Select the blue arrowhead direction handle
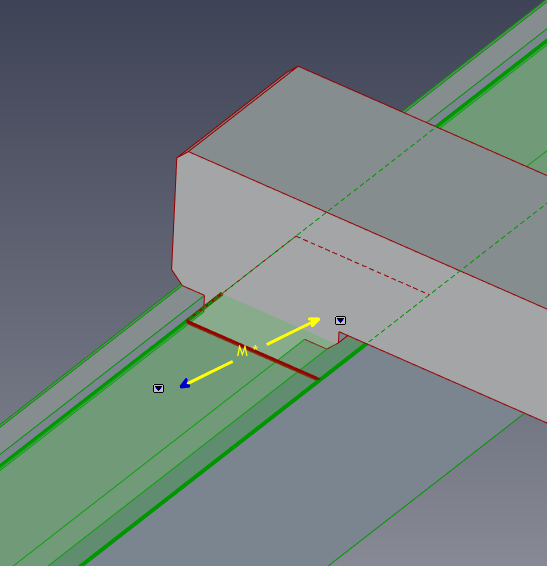Viewport: 547px width, 566px height. click(x=184, y=384)
